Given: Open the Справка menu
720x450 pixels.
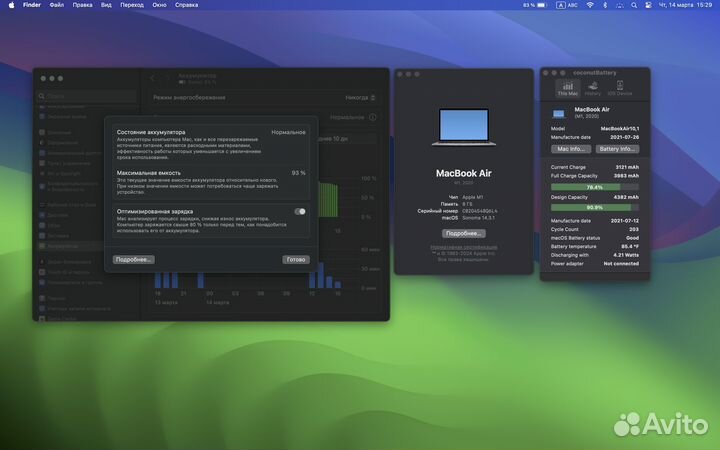Looking at the screenshot, I should tap(186, 5).
